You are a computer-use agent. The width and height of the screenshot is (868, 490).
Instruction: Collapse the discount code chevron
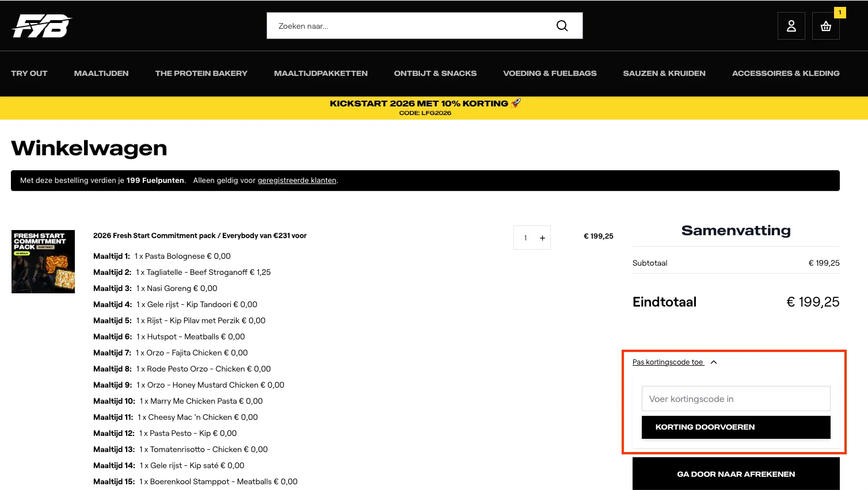click(714, 362)
